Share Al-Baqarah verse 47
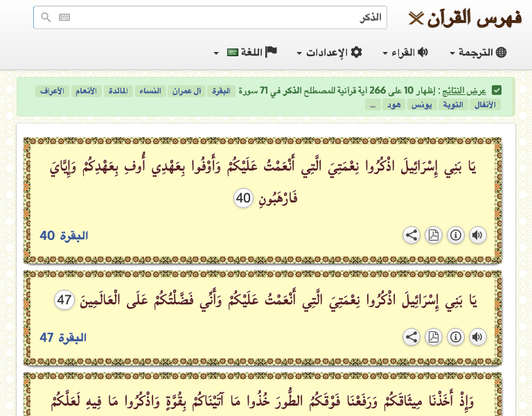 411,337
